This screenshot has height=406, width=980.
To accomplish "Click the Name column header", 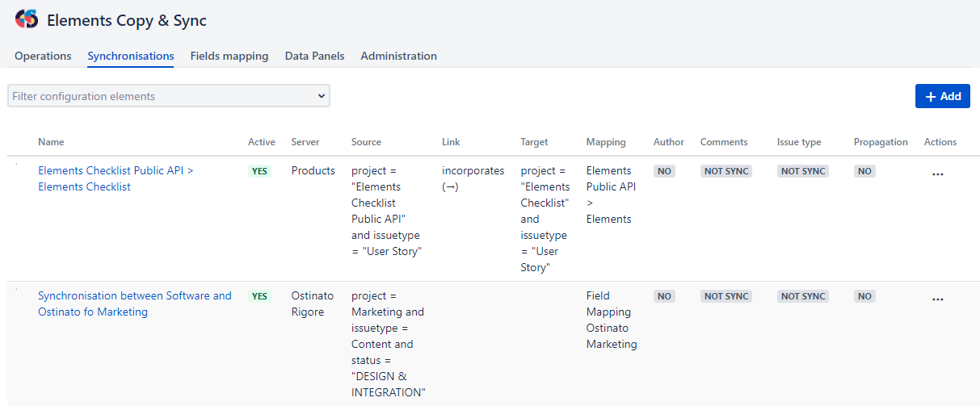I will (x=51, y=142).
